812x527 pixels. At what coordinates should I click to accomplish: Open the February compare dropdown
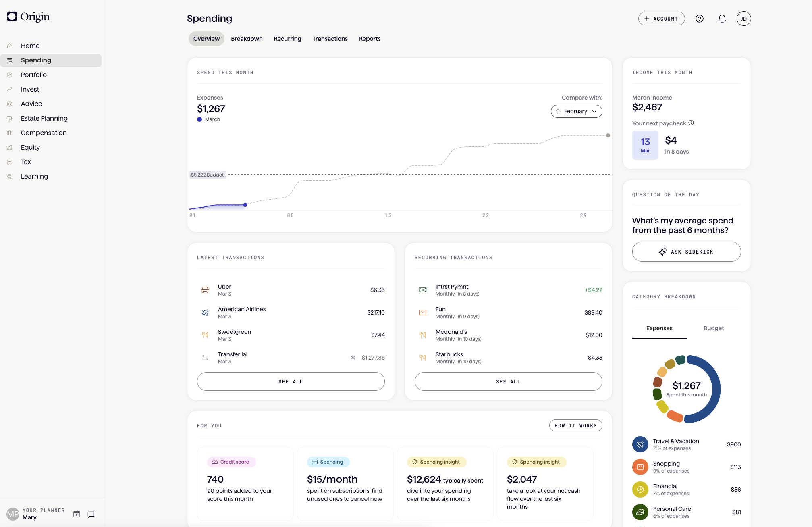pos(576,111)
